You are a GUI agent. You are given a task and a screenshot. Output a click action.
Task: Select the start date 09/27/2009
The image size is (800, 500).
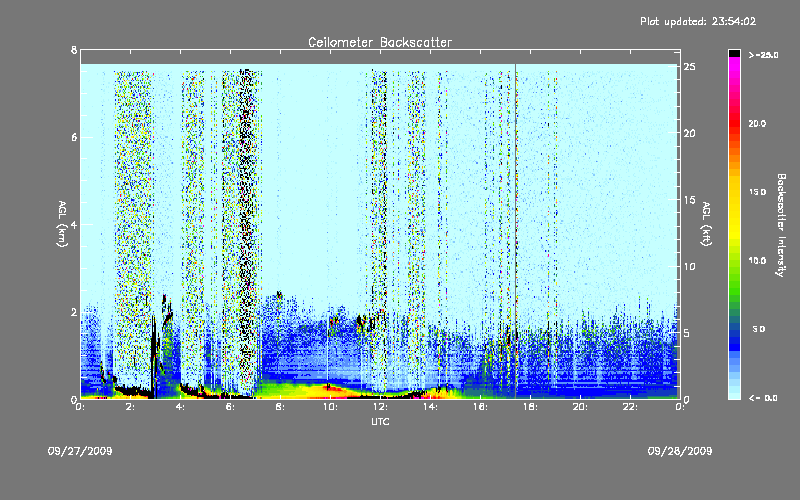(80, 451)
